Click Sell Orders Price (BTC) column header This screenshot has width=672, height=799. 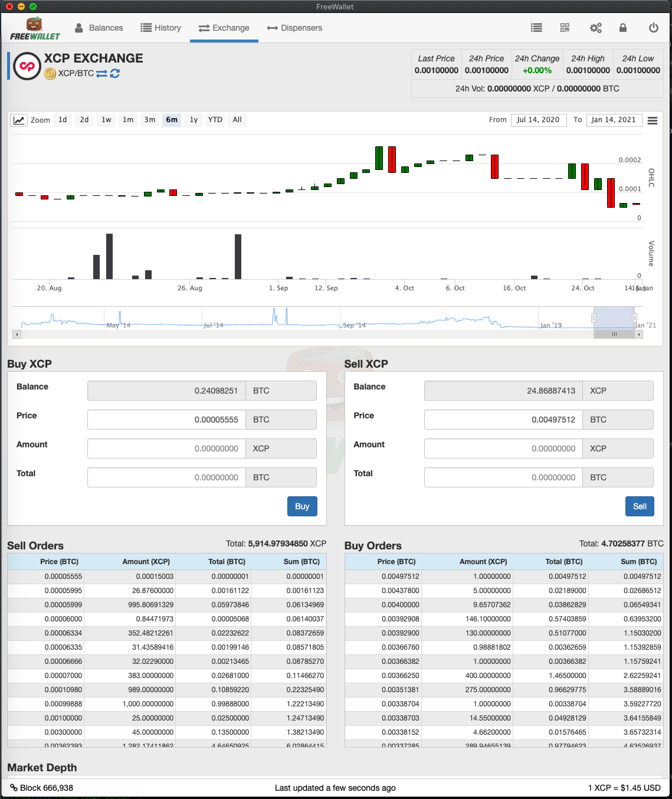(59, 562)
